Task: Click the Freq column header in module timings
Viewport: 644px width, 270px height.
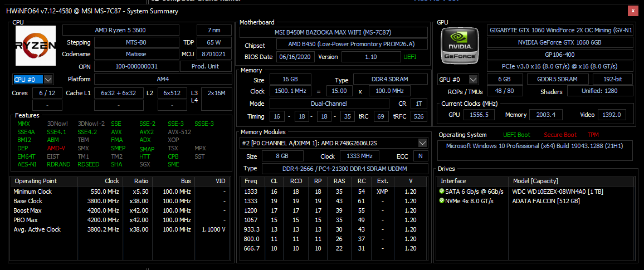Action: point(251,181)
